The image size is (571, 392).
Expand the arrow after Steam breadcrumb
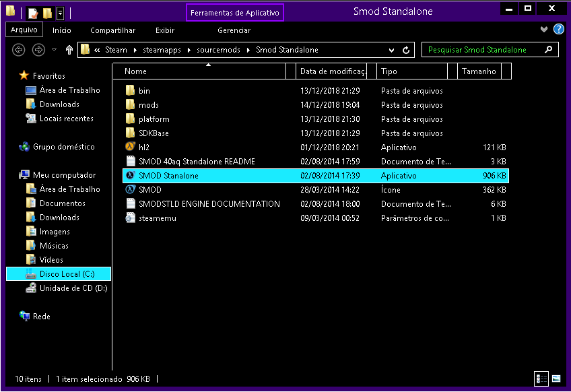click(x=135, y=50)
